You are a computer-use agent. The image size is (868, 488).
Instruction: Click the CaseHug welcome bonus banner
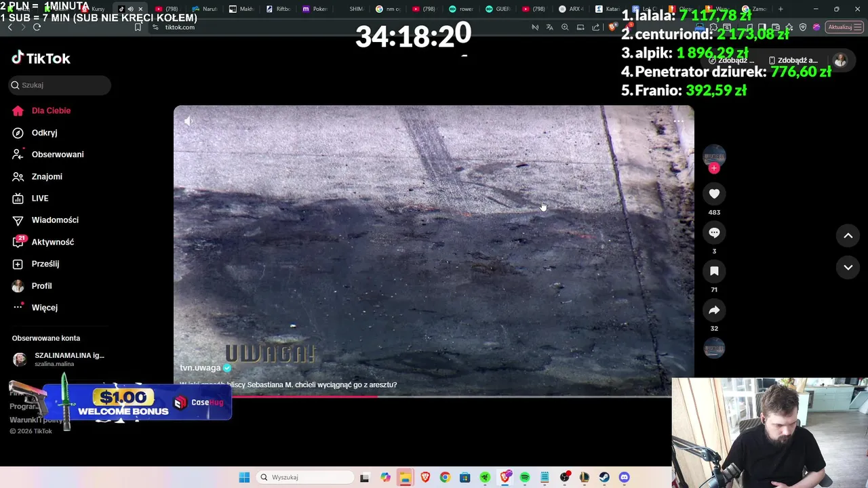[137, 402]
